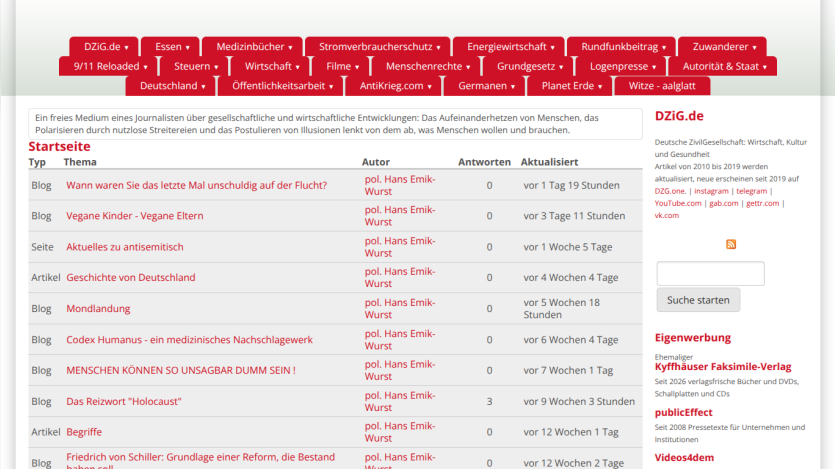This screenshot has width=835, height=469.
Task: Open the Wirtschaft menu
Action: [272, 67]
